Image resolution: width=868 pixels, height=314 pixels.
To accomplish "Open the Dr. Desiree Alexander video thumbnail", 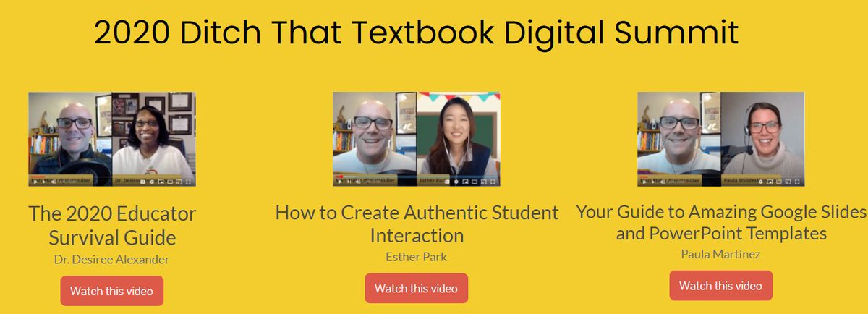I will (112, 139).
